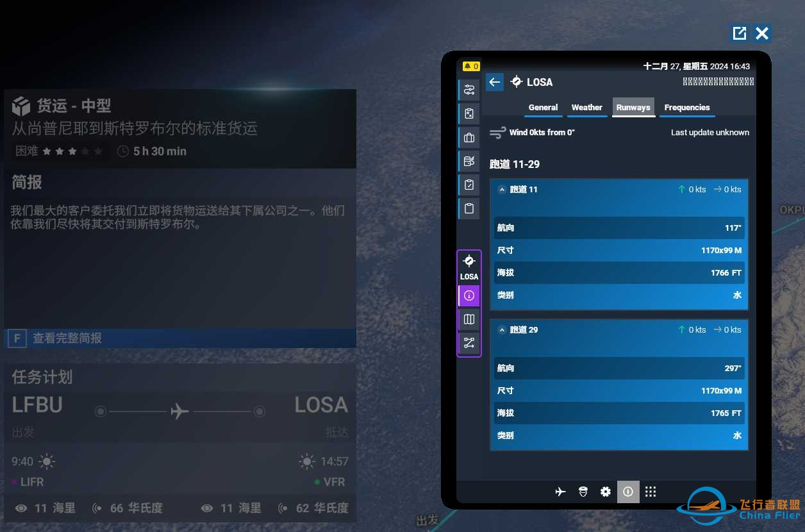Open the settings gear in the bottom toolbar

coord(605,492)
